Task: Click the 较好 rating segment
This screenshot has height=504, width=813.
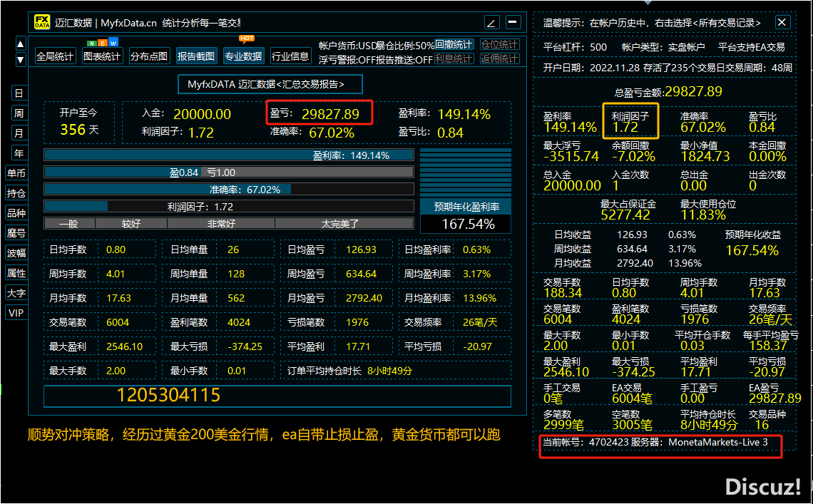Action: (131, 223)
